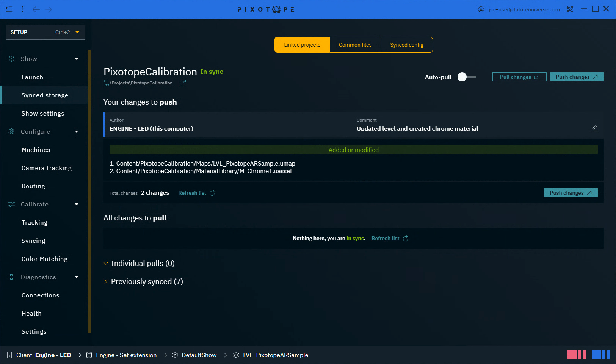Click the refresh icon next to 2 changes
This screenshot has height=364, width=616.
click(212, 193)
